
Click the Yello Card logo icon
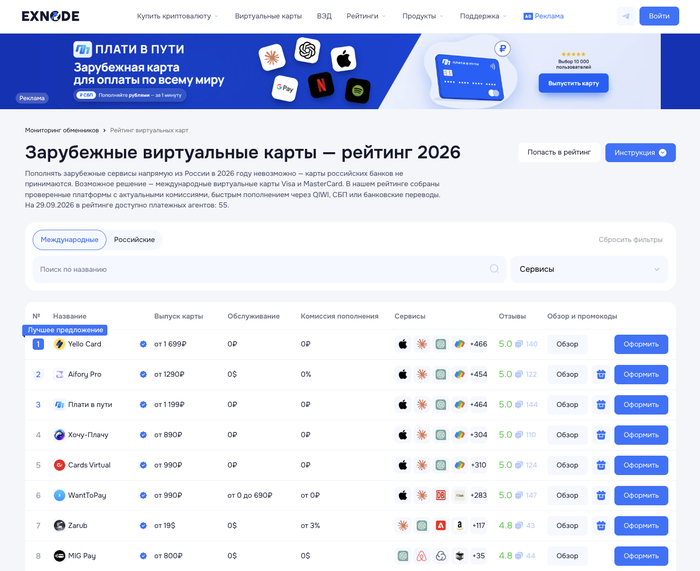coord(59,344)
